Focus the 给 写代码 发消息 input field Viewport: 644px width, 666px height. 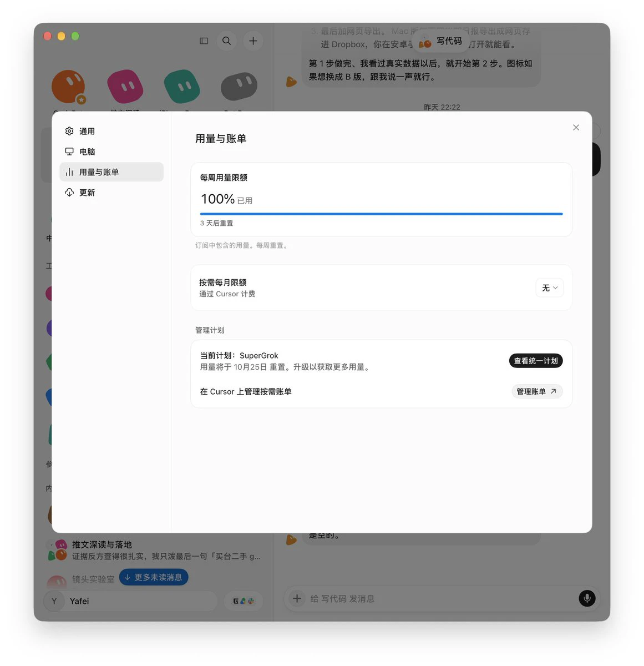[441, 599]
